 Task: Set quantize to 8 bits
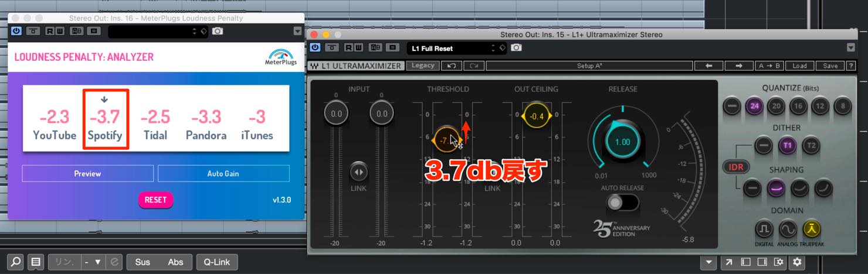point(843,106)
